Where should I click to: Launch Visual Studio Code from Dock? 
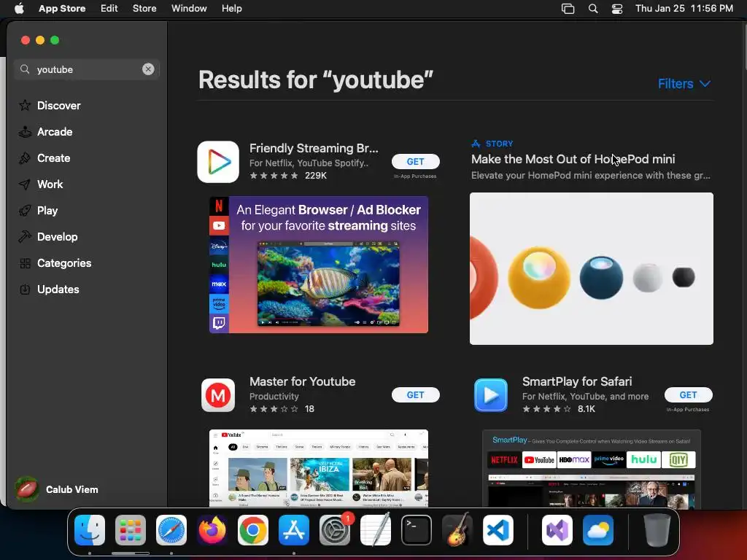tap(498, 530)
